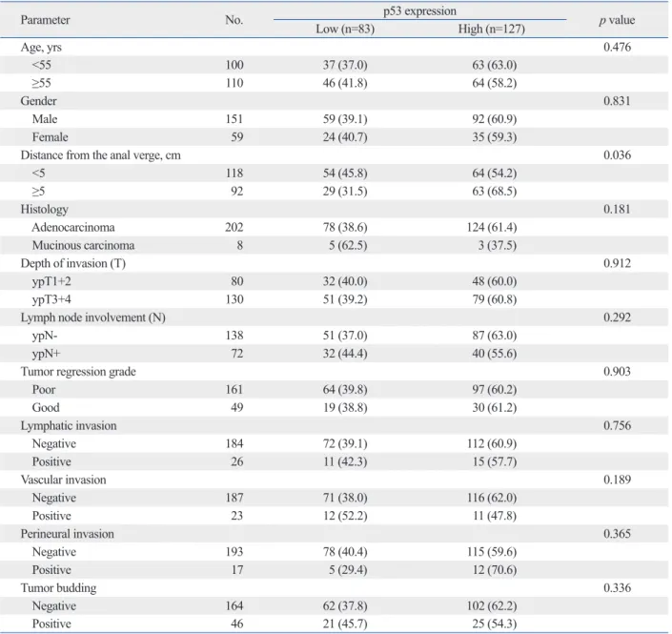The height and width of the screenshot is (634, 672).
Task: Click 'Tumor budding' label
Action: coord(58,588)
